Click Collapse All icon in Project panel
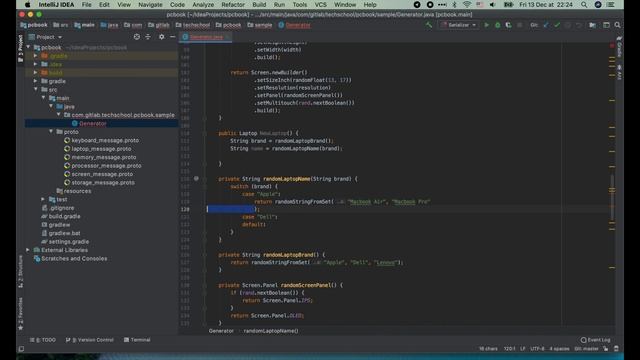The height and width of the screenshot is (360, 640). [x=148, y=37]
